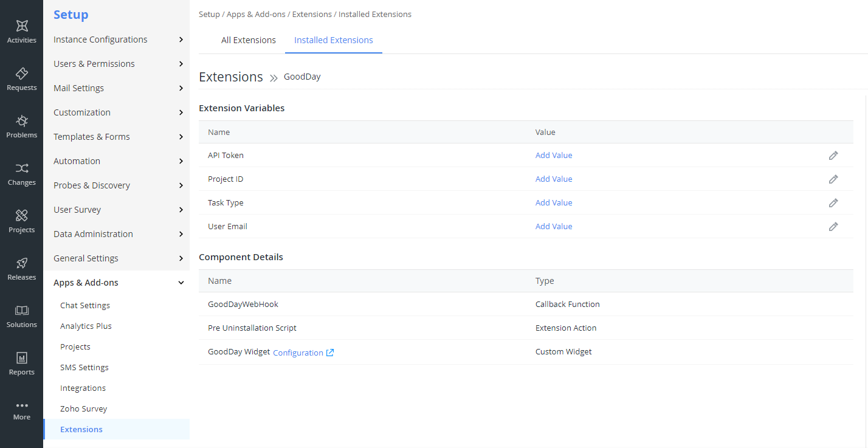
Task: Select the Installed Extensions tab
Action: tap(333, 40)
